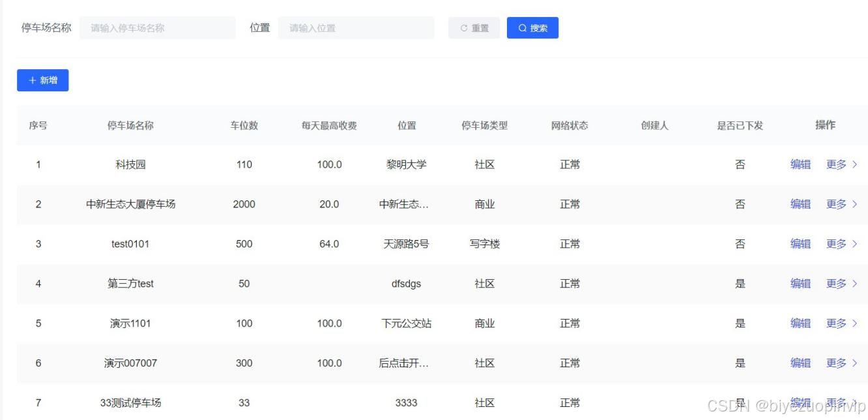Click 编辑 link for 演示1101 row
The height and width of the screenshot is (420, 868).
800,323
